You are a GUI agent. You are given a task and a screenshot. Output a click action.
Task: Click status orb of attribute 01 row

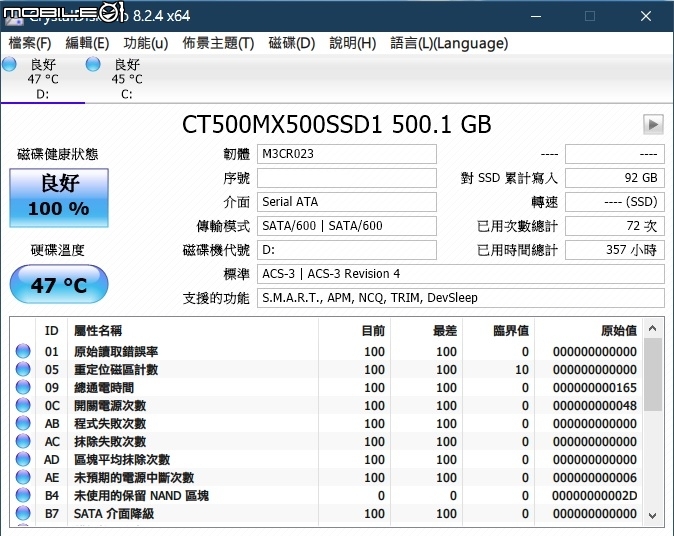[23, 351]
